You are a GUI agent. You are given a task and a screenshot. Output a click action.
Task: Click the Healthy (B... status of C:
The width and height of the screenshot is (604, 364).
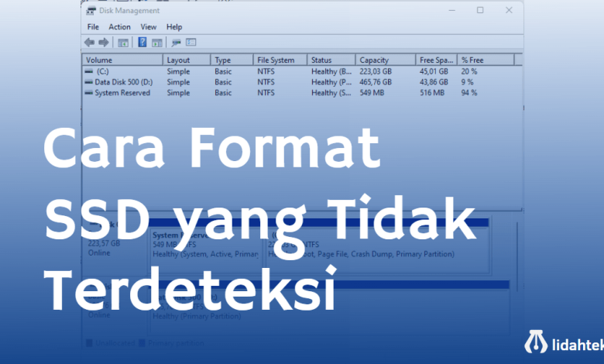coord(331,71)
